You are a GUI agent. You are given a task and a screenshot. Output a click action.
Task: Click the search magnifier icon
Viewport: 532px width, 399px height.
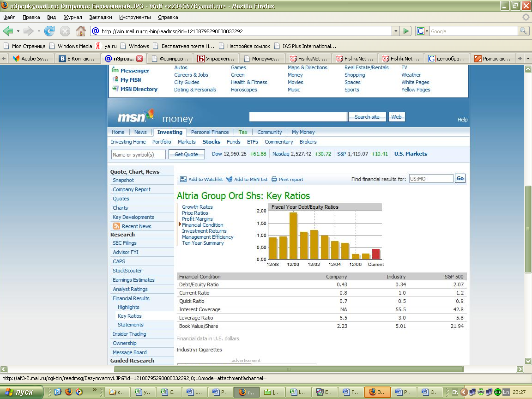click(524, 31)
